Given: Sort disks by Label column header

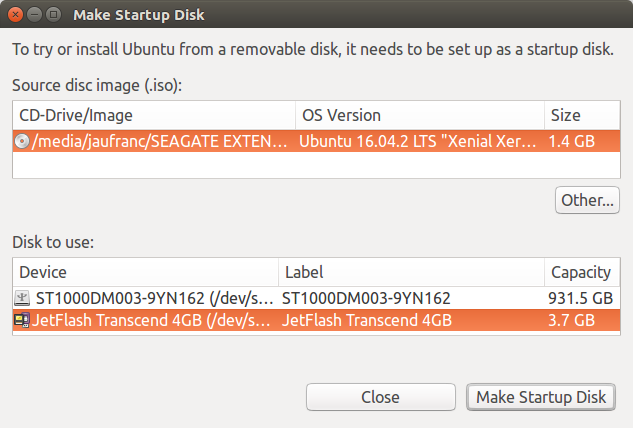Looking at the screenshot, I should [411, 273].
